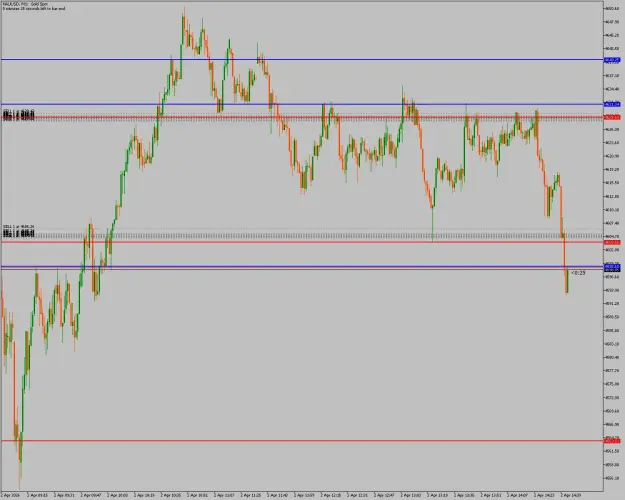Click the 4634.40 price axis label
This screenshot has width=625, height=500.
coord(613,89)
